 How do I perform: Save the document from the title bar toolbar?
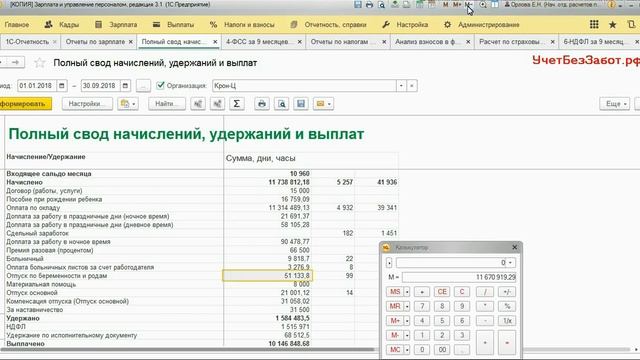(x=358, y=4)
